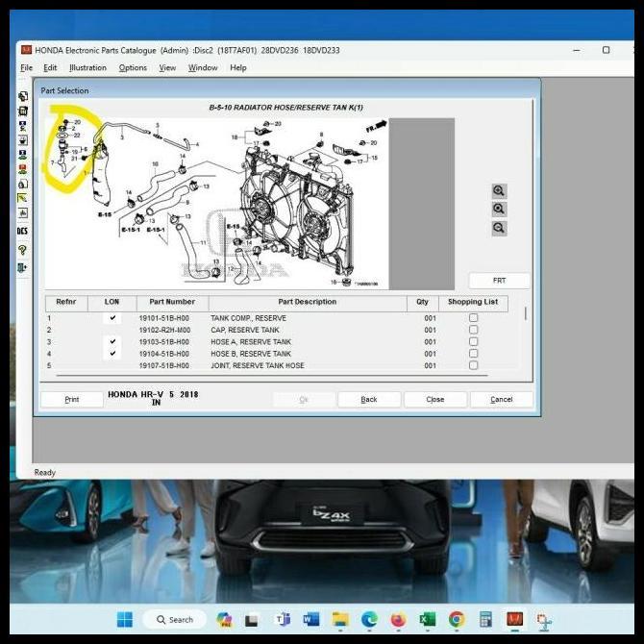Click the FRT button
Image resolution: width=644 pixels, height=644 pixels.
point(499,281)
